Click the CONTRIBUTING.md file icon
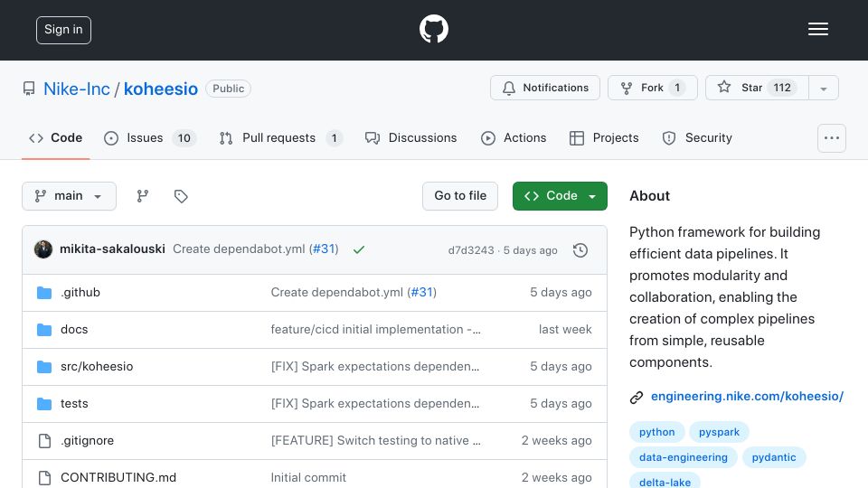Screen dimensions: 868x488 click(44, 477)
